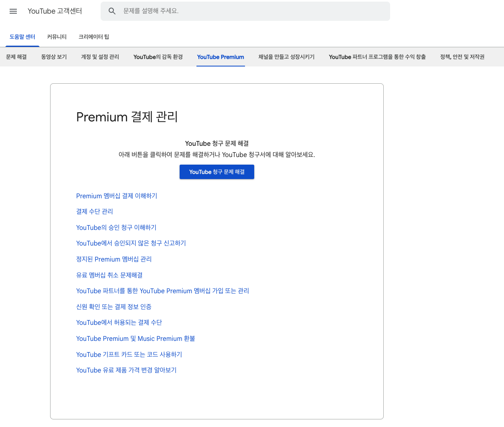Open 신원 확인 또는 결제 정보 인증 link

click(x=114, y=307)
